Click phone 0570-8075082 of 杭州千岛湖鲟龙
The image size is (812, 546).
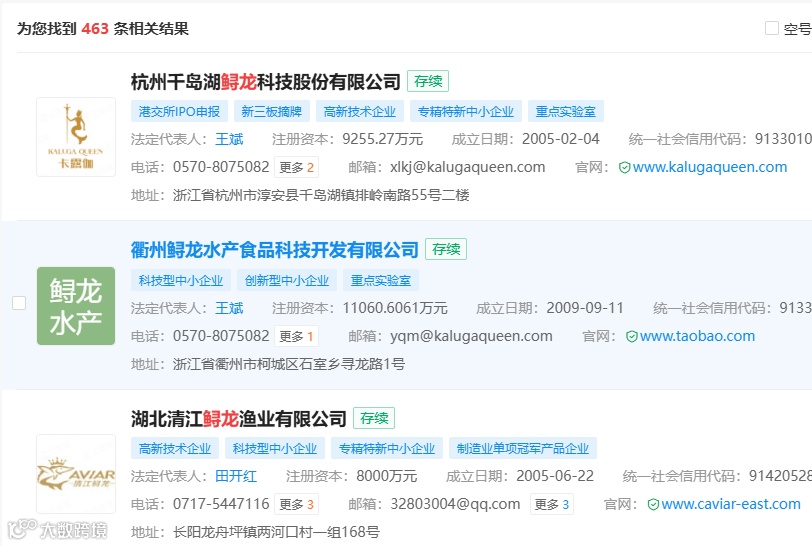221,167
